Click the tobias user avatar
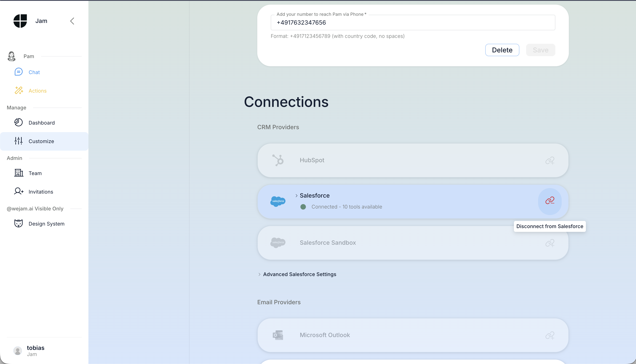 [18, 351]
